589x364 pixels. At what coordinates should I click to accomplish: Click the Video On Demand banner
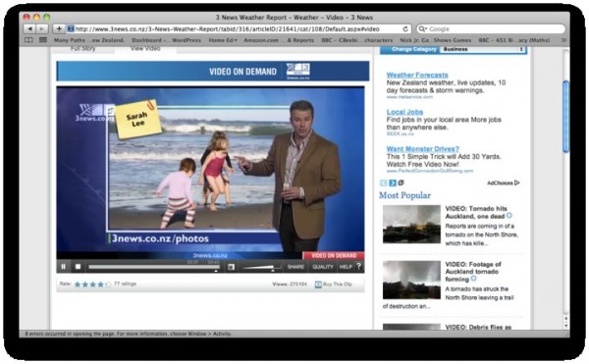(x=213, y=71)
